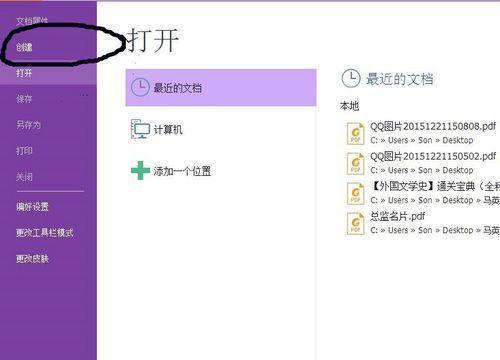This screenshot has height=360, width=500.
Task: Click 更改皮肤 option
Action: point(32,258)
